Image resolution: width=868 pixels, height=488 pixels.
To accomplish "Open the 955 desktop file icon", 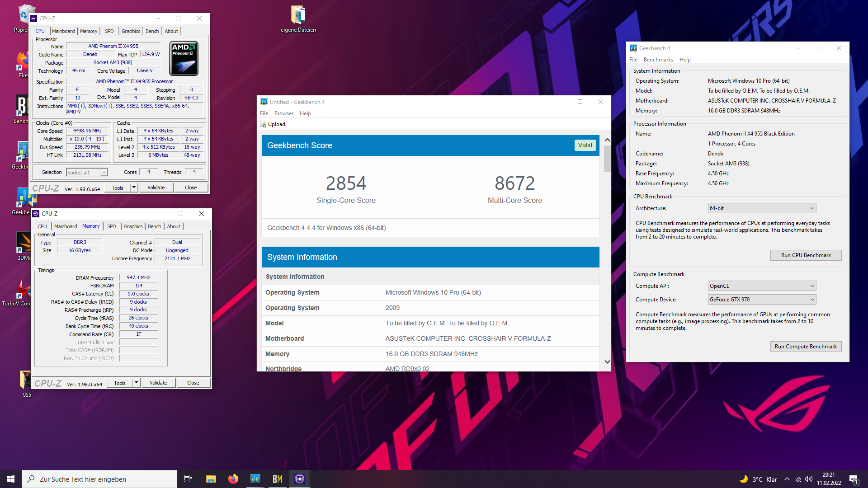I will 25,384.
